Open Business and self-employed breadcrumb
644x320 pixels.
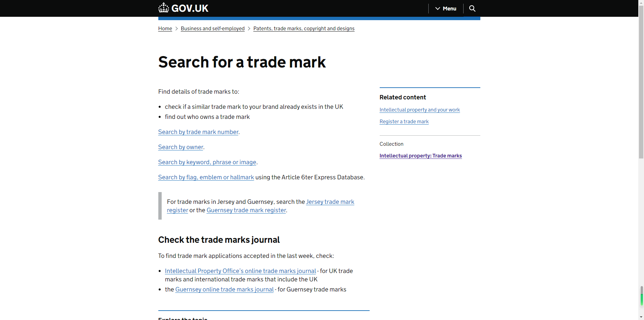click(x=213, y=29)
